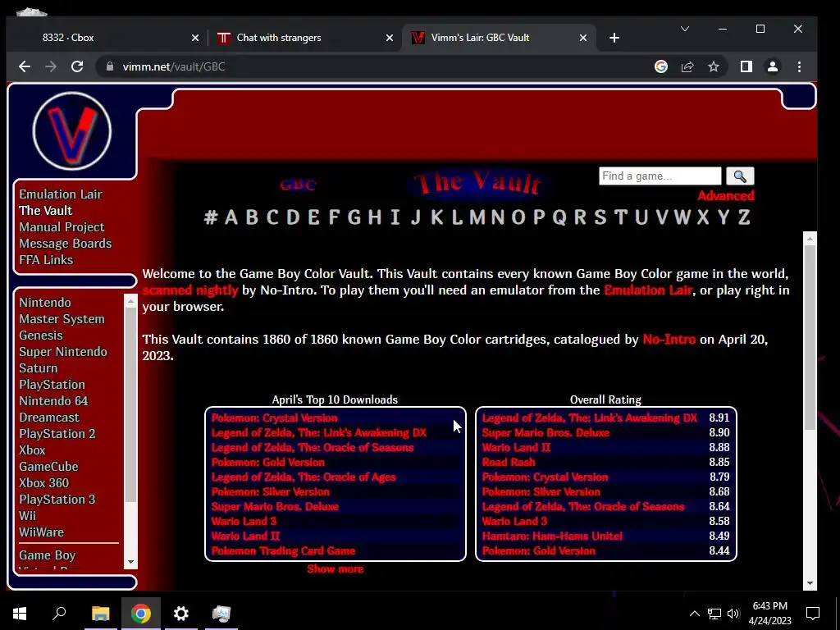This screenshot has height=630, width=840.
Task: Click the page scrollbar down arrow
Action: (810, 583)
